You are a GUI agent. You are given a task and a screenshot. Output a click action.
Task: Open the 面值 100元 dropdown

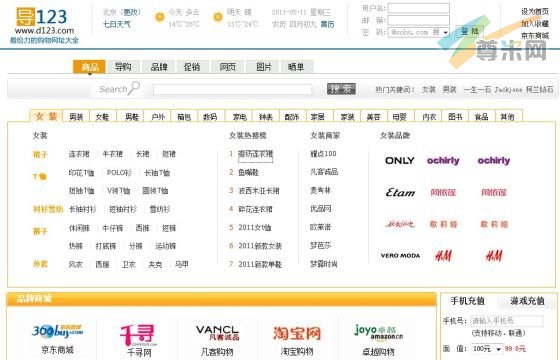click(x=487, y=349)
